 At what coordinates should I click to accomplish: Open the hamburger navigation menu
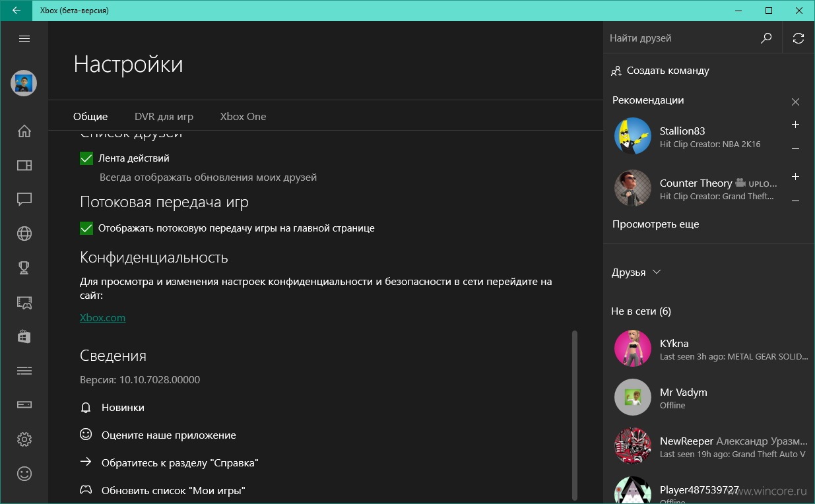[24, 38]
